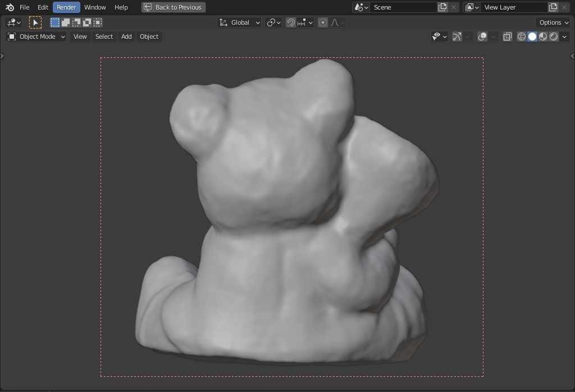This screenshot has width=575, height=392.
Task: Create a new scene with the copy icon
Action: [x=442, y=7]
